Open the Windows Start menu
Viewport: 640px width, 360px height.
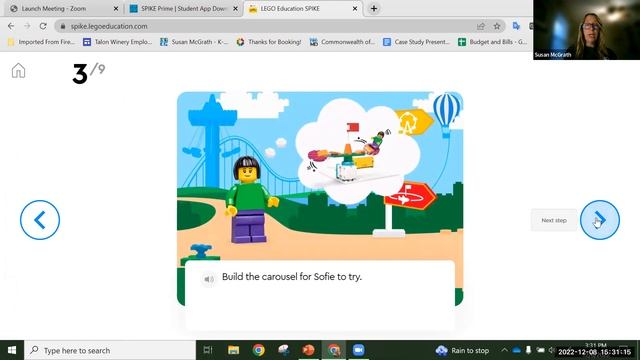coord(12,350)
